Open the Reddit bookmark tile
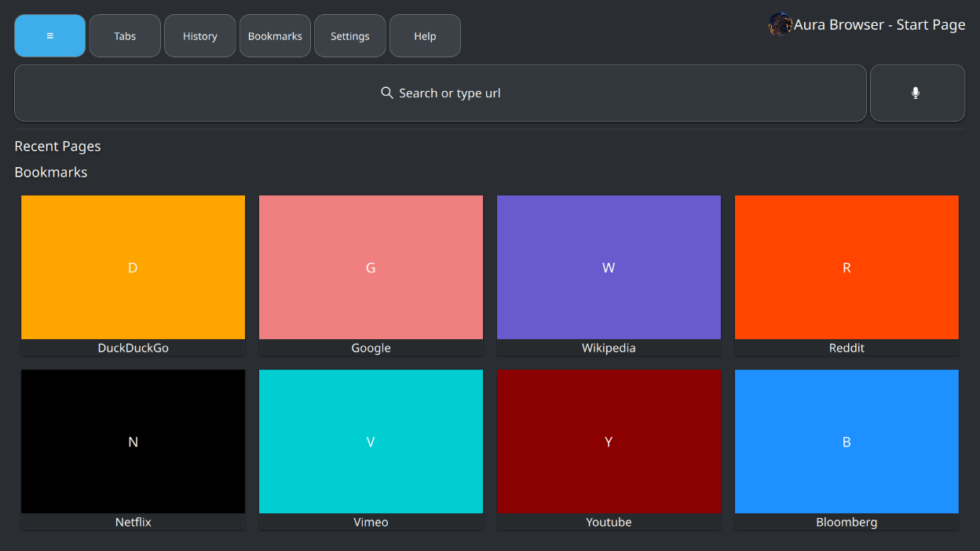Image resolution: width=980 pixels, height=551 pixels. [x=847, y=267]
